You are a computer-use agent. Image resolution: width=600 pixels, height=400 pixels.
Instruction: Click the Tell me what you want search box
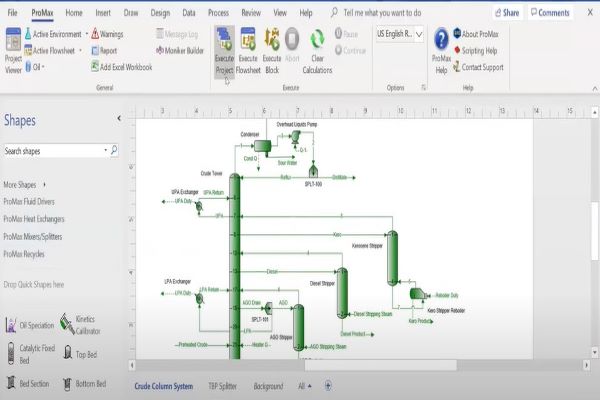pos(382,13)
